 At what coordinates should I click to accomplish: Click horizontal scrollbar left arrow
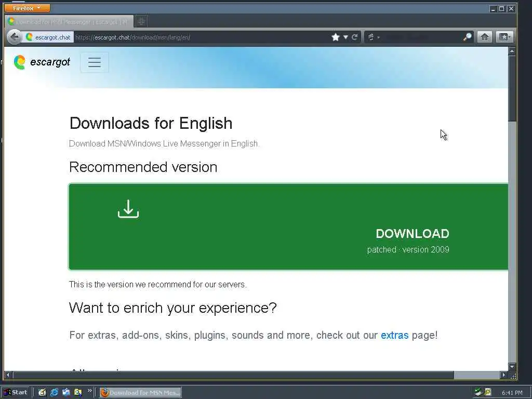(8, 375)
